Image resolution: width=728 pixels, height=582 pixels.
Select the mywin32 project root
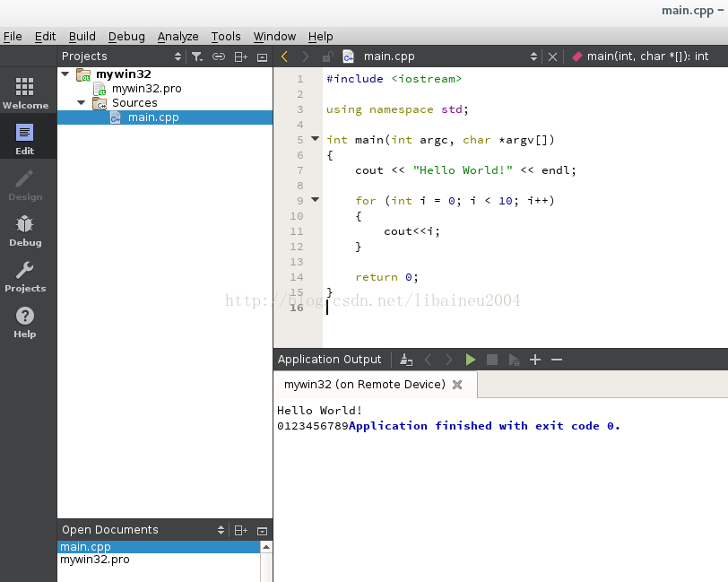(124, 74)
